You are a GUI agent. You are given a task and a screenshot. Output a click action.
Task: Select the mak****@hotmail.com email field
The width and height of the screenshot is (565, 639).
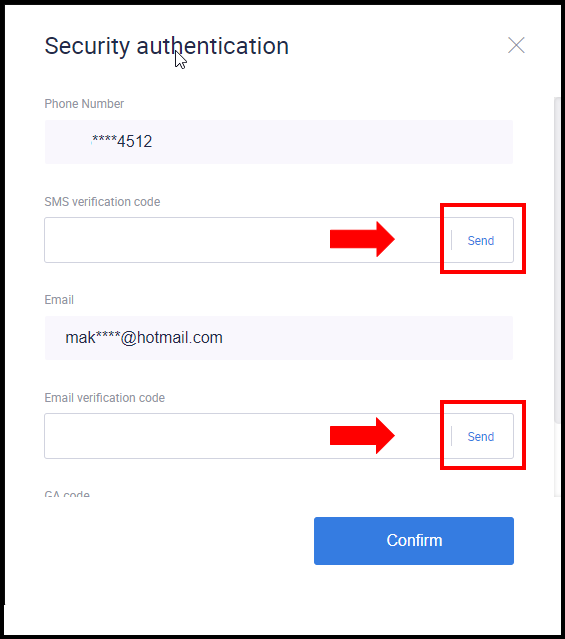(279, 338)
